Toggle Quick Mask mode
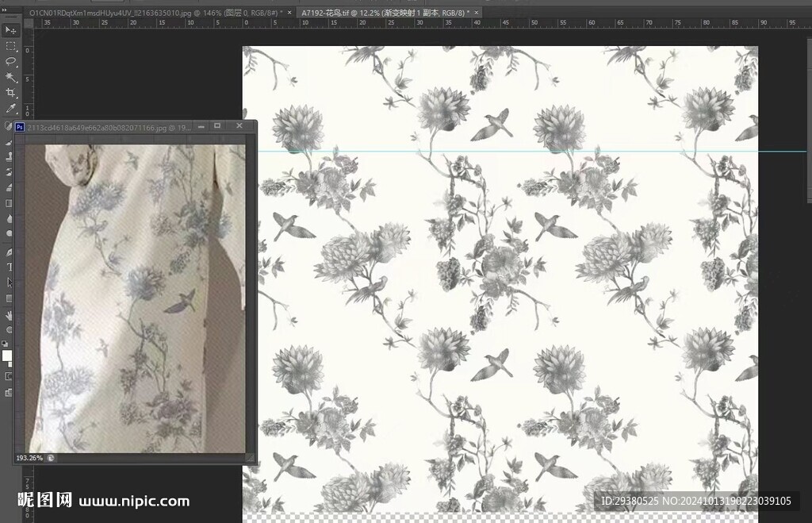This screenshot has width=812, height=523. pyautogui.click(x=8, y=376)
